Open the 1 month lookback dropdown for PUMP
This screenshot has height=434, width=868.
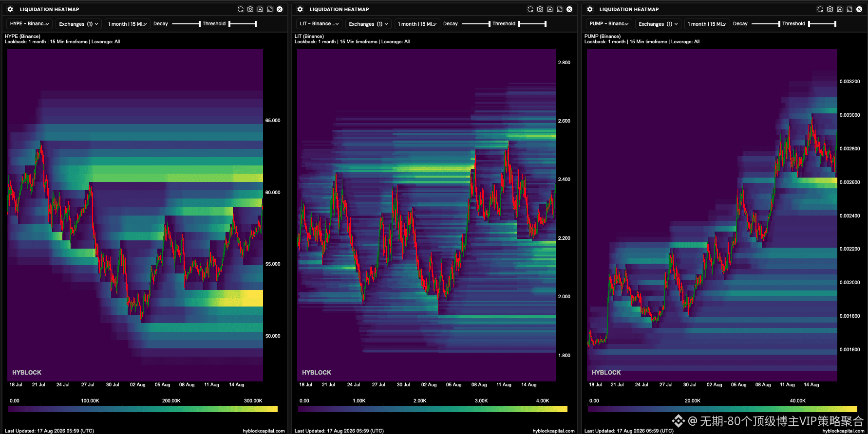[x=707, y=24]
